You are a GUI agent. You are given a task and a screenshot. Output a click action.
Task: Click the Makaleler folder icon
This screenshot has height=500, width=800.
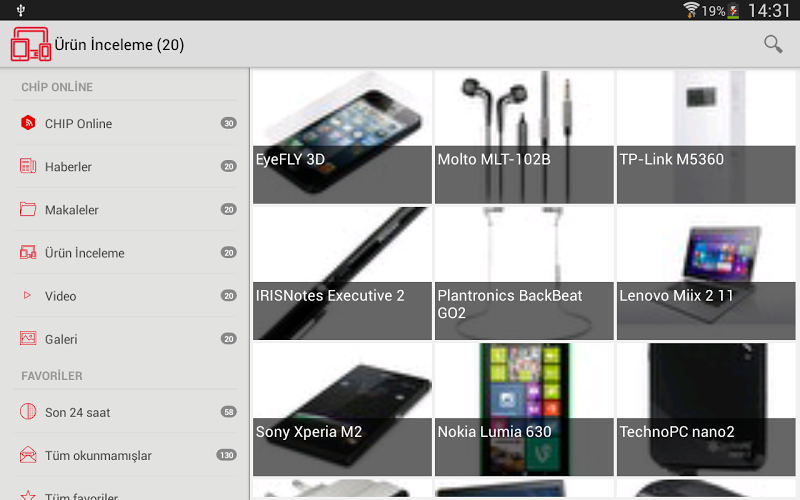pyautogui.click(x=28, y=209)
